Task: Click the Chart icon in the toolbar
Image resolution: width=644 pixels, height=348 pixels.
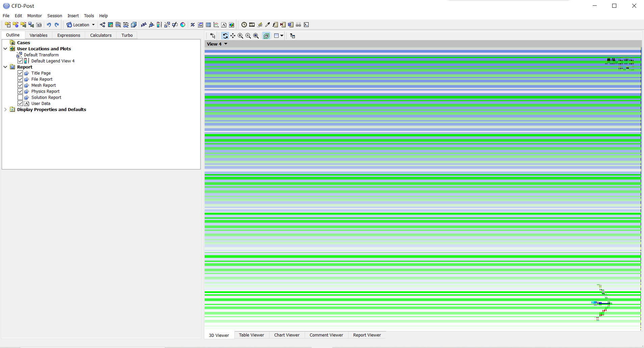Action: (216, 25)
